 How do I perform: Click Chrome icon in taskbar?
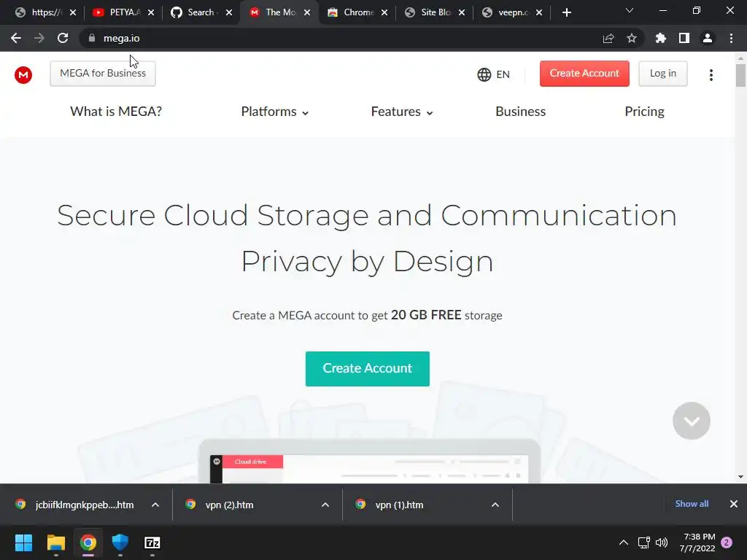click(x=88, y=542)
